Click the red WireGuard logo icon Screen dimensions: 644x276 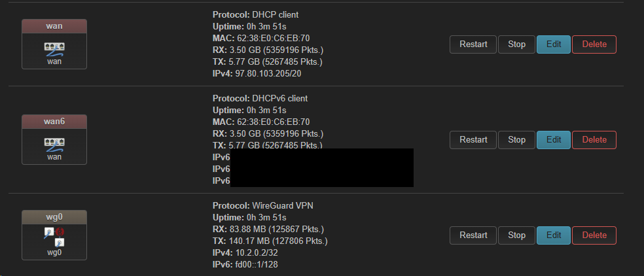[58, 232]
